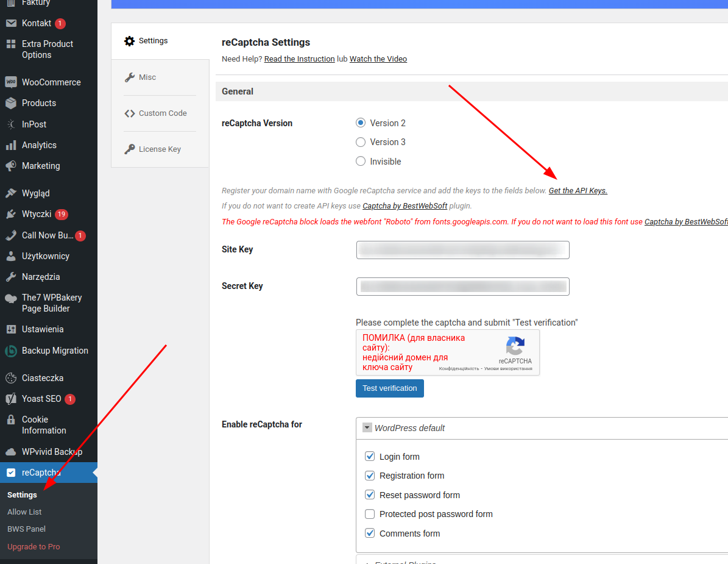The image size is (728, 564).
Task: Click the Wygląd paintbrush icon
Action: click(11, 193)
